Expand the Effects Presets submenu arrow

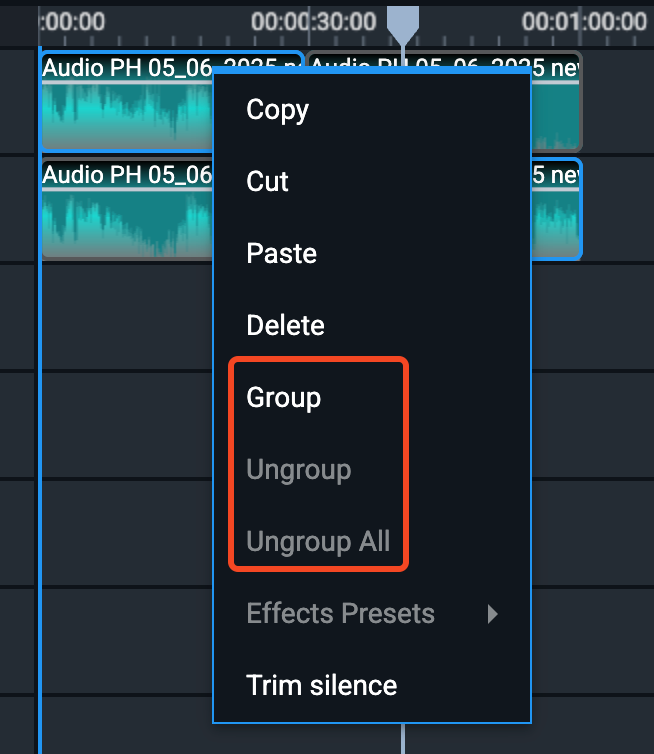pos(492,614)
